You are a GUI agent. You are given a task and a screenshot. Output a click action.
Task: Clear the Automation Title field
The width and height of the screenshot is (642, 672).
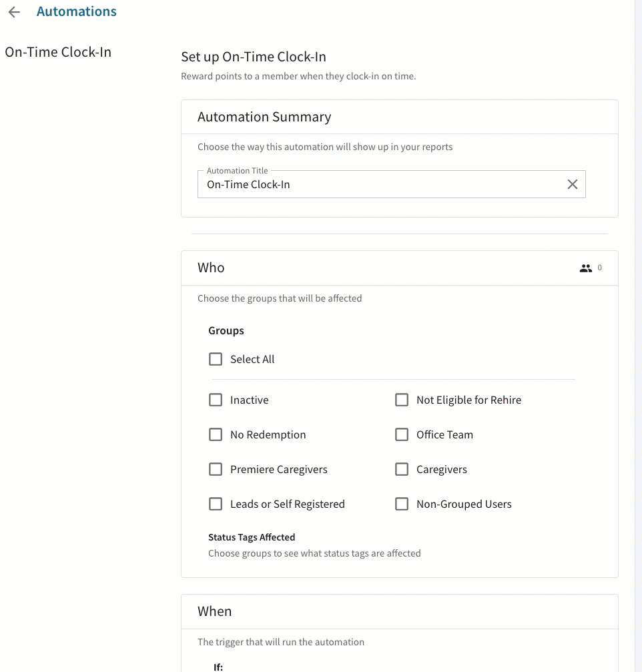point(572,184)
